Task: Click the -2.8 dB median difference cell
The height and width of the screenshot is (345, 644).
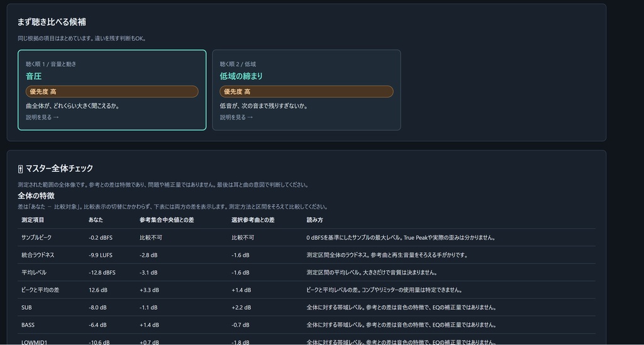Action: tap(148, 255)
